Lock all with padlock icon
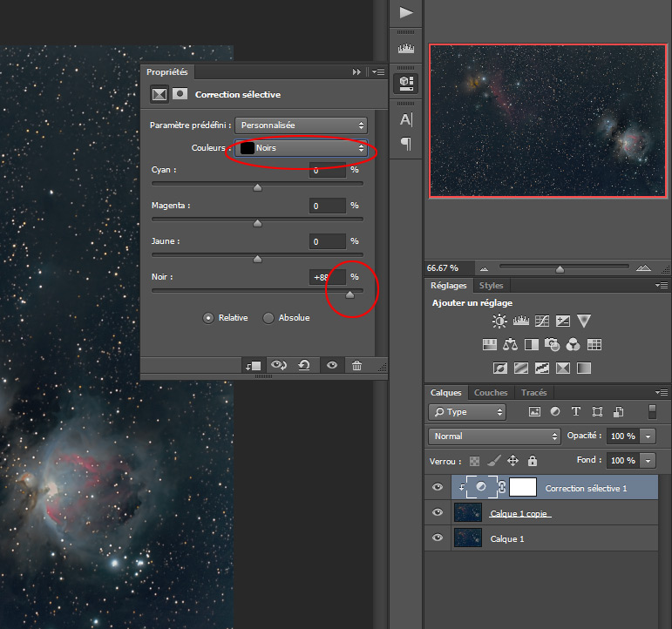The width and height of the screenshot is (672, 629). (533, 461)
